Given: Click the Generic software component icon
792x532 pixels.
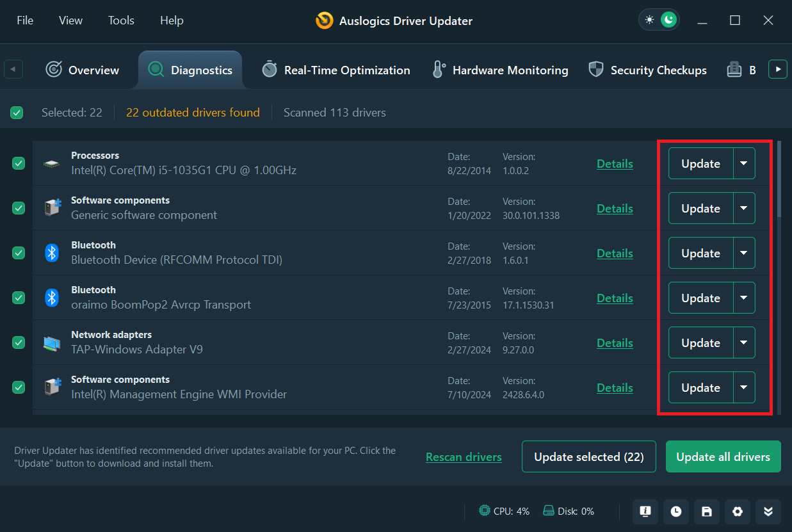Looking at the screenshot, I should click(52, 208).
